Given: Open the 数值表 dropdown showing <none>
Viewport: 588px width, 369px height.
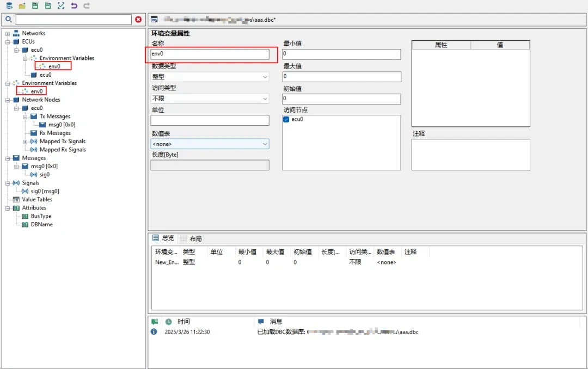Looking at the screenshot, I should [210, 144].
